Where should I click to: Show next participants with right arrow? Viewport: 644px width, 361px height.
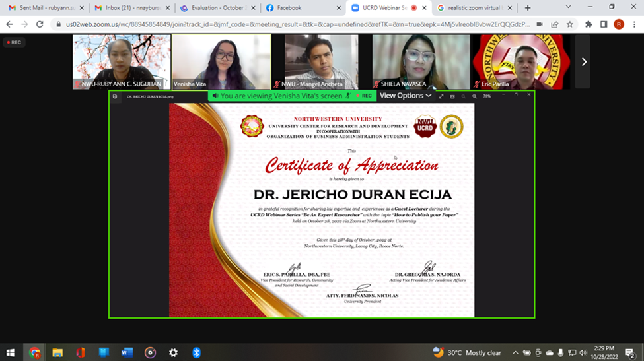click(x=583, y=62)
